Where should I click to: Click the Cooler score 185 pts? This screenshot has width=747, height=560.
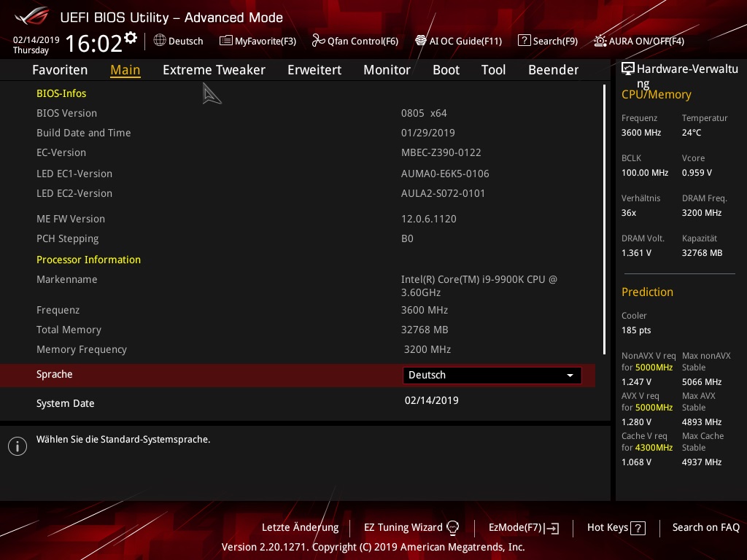(636, 330)
